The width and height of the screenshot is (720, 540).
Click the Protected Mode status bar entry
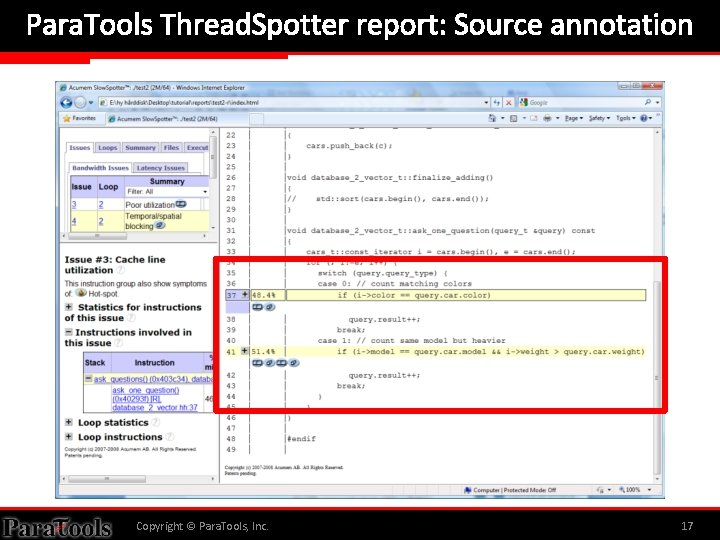click(x=510, y=490)
